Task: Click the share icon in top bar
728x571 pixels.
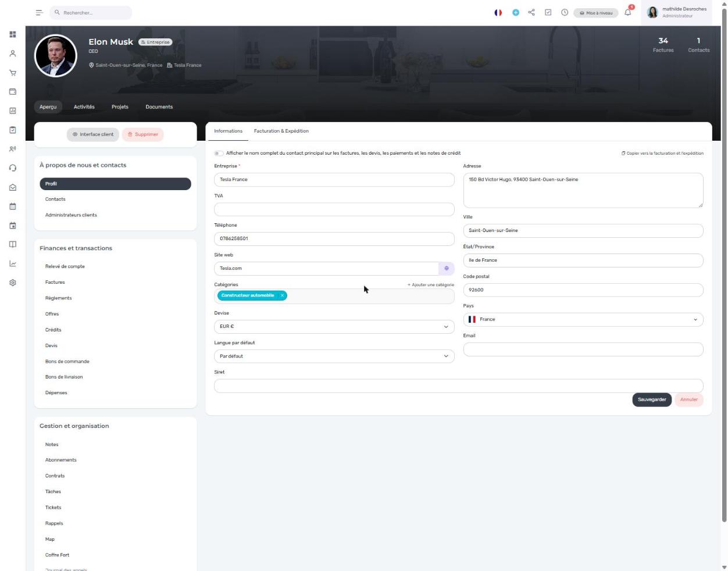Action: 531,12
